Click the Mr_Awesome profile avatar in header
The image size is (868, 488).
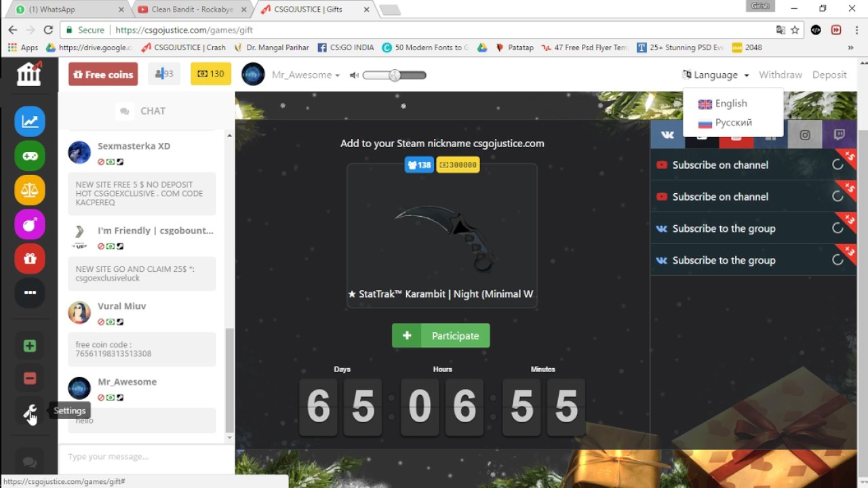(x=253, y=74)
